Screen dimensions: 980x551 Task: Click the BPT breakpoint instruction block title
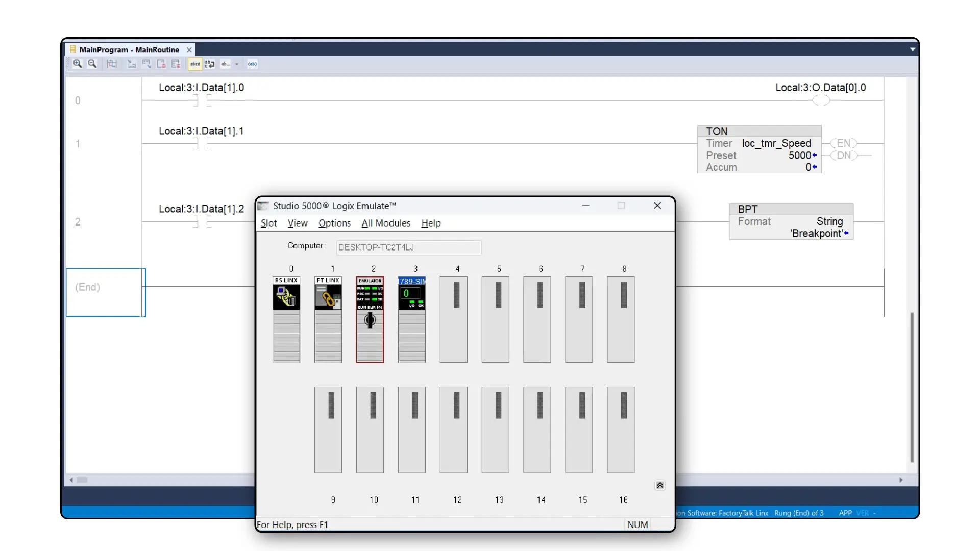tap(747, 209)
